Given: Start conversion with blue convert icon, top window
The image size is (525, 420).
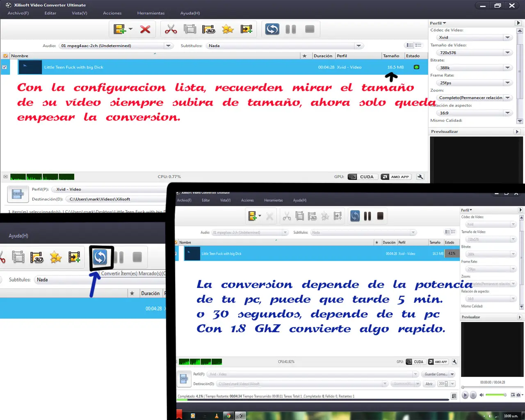Looking at the screenshot, I should 272,29.
